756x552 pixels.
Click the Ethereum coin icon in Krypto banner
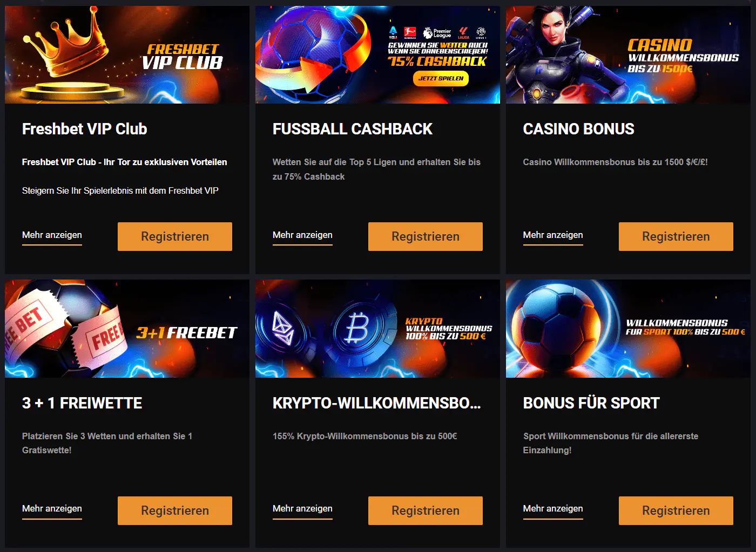[x=283, y=329]
